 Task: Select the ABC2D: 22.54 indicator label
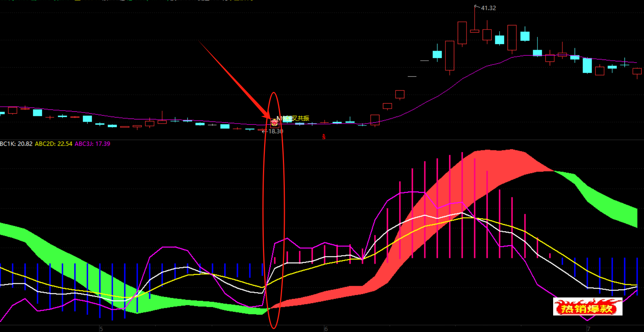(x=54, y=144)
